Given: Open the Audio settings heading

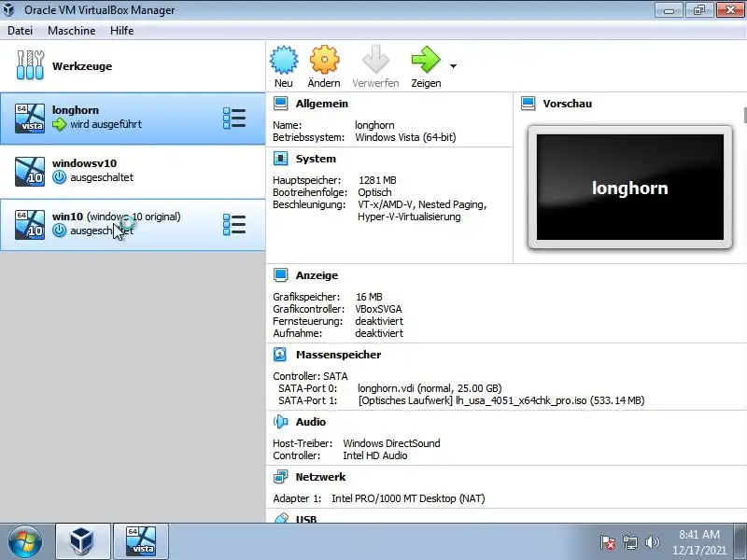Looking at the screenshot, I should 311,422.
